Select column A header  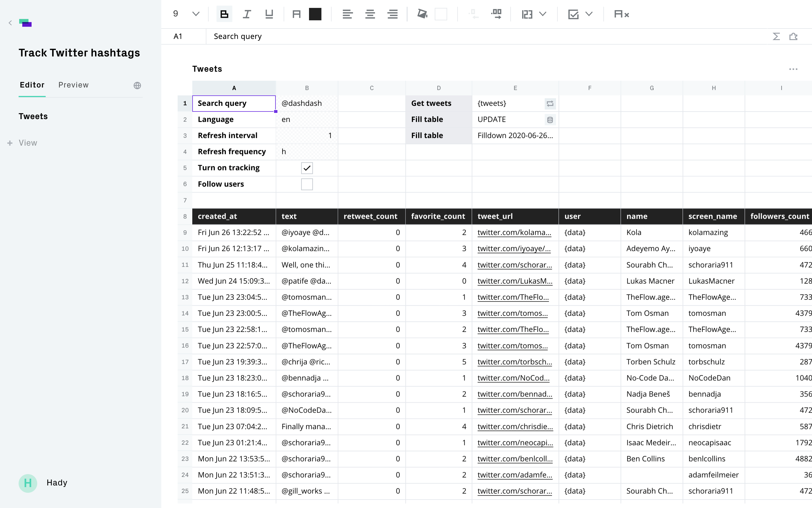point(234,88)
